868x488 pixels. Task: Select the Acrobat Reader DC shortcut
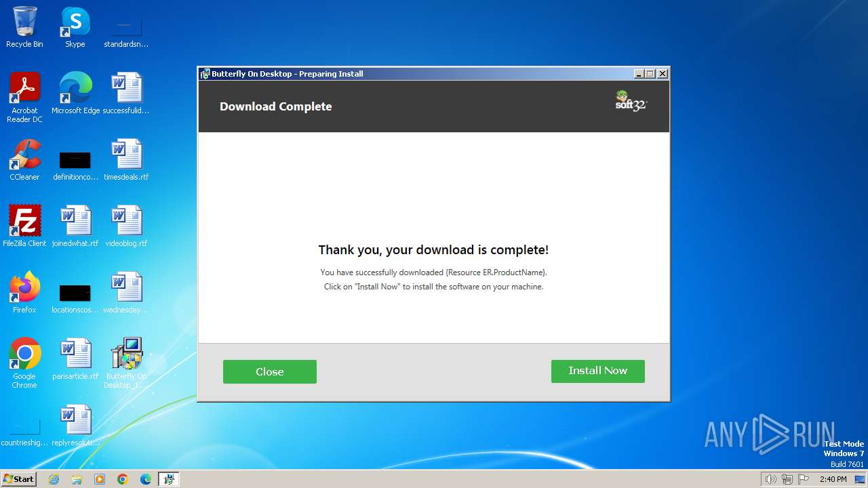tap(24, 98)
